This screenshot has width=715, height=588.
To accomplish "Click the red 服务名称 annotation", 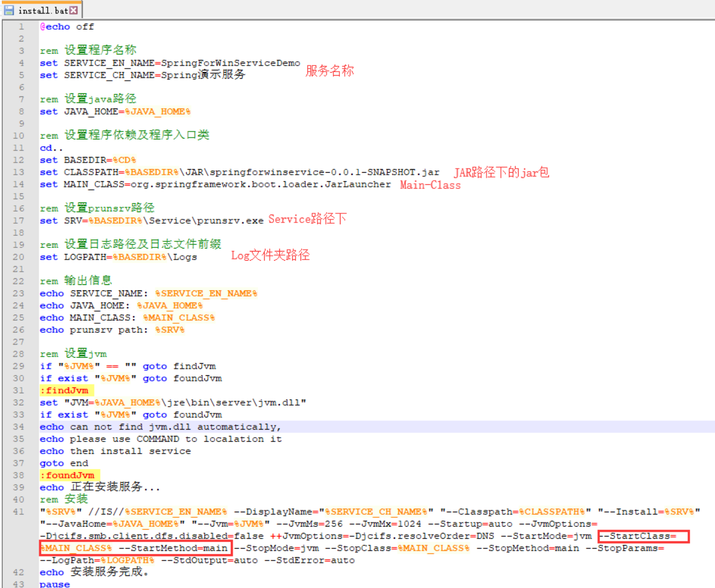I will (x=330, y=70).
